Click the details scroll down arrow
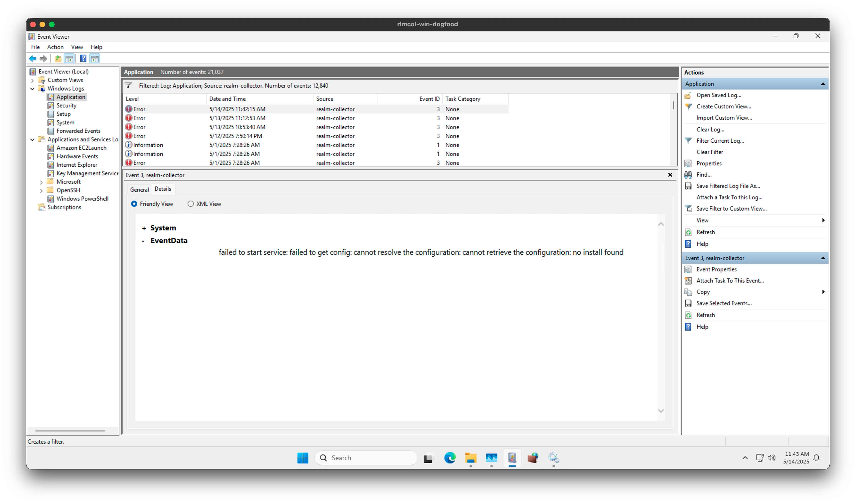This screenshot has height=504, width=856. [x=661, y=411]
